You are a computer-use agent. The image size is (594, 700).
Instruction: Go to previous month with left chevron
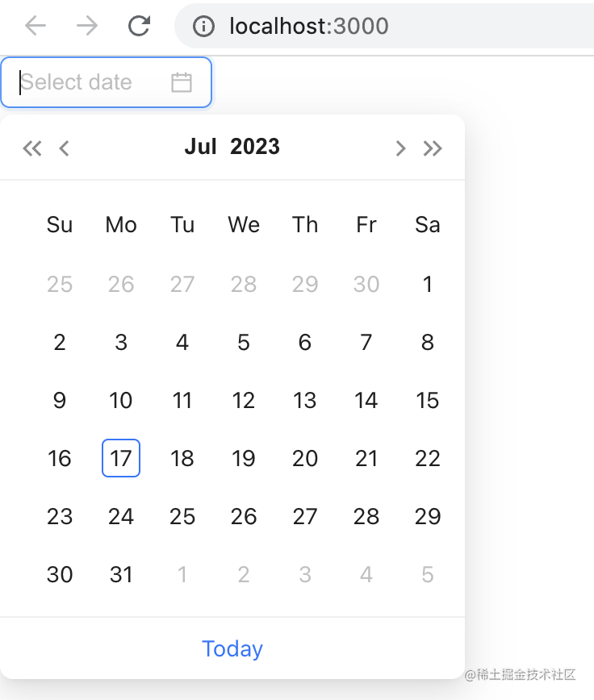point(64,148)
